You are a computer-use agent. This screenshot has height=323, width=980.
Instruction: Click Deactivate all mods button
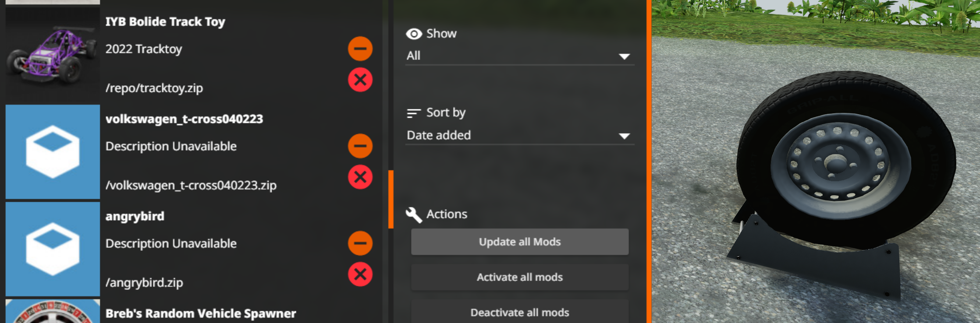pos(520,312)
